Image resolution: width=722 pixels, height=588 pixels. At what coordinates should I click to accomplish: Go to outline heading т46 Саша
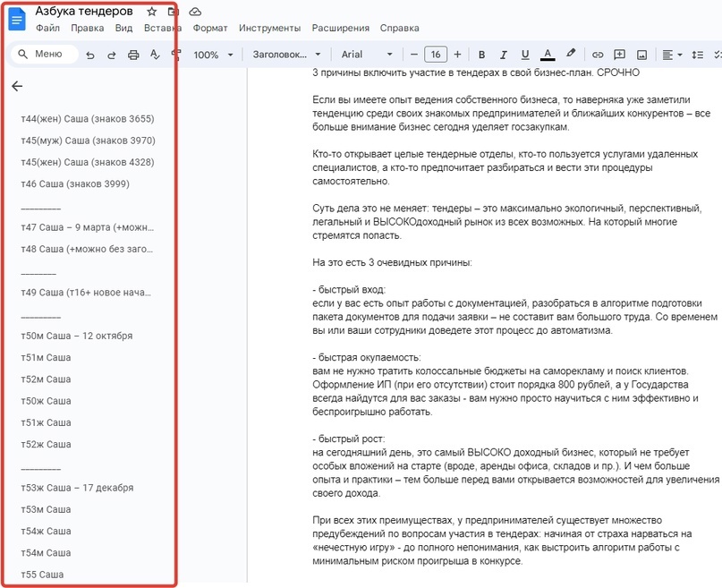[x=75, y=183]
